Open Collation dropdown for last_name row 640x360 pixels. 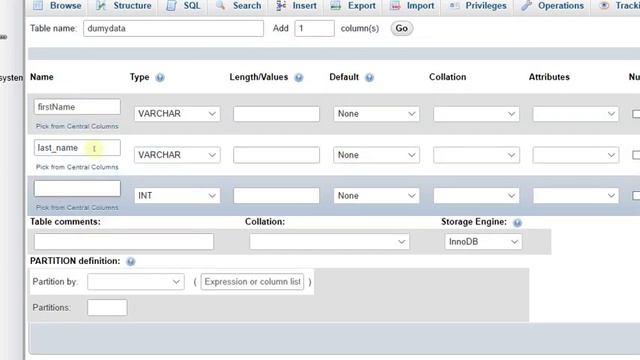point(476,155)
